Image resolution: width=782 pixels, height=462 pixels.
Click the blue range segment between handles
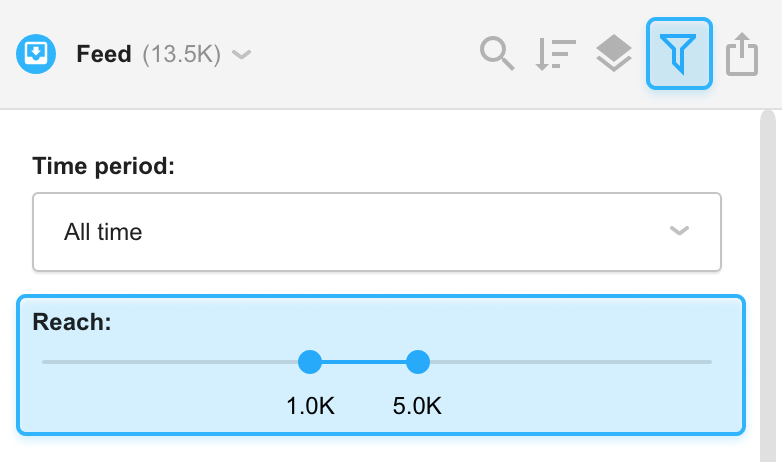[364, 362]
